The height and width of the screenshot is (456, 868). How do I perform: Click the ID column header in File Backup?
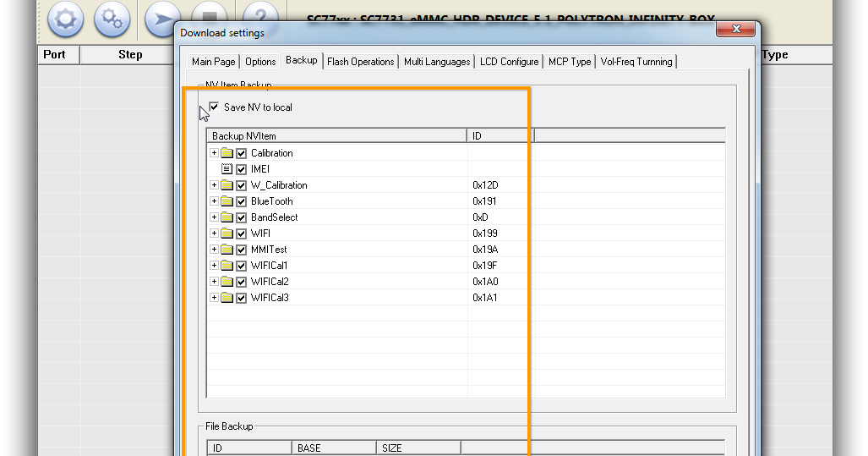249,448
